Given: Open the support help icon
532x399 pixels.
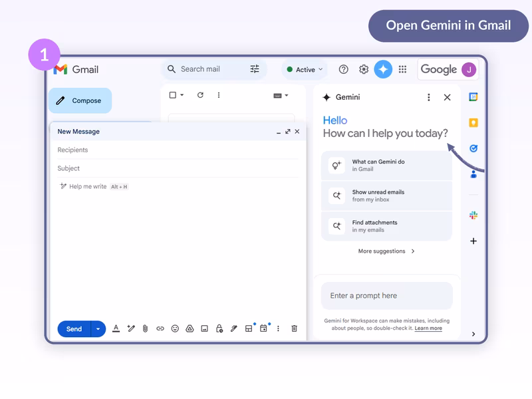Looking at the screenshot, I should coord(343,69).
